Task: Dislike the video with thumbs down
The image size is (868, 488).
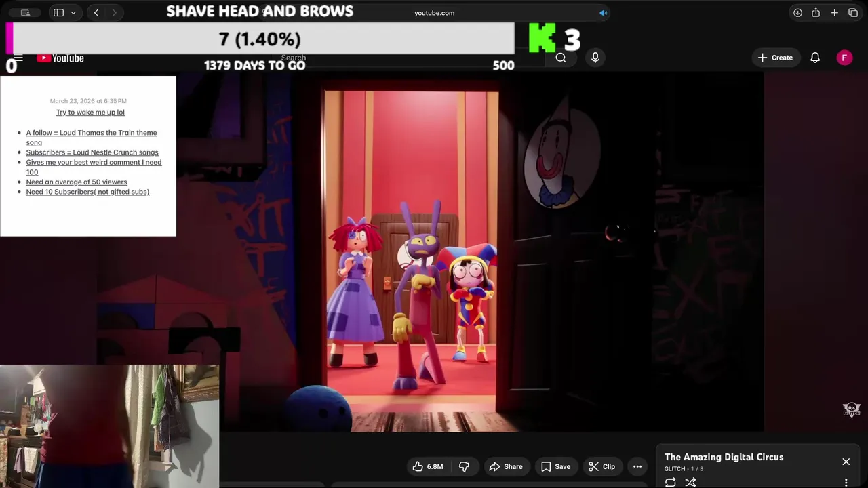Action: pyautogui.click(x=465, y=466)
